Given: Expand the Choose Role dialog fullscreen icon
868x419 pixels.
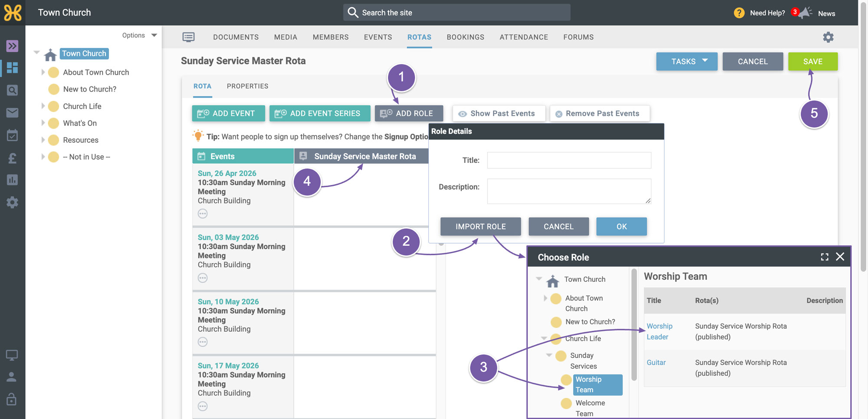Looking at the screenshot, I should tap(825, 257).
